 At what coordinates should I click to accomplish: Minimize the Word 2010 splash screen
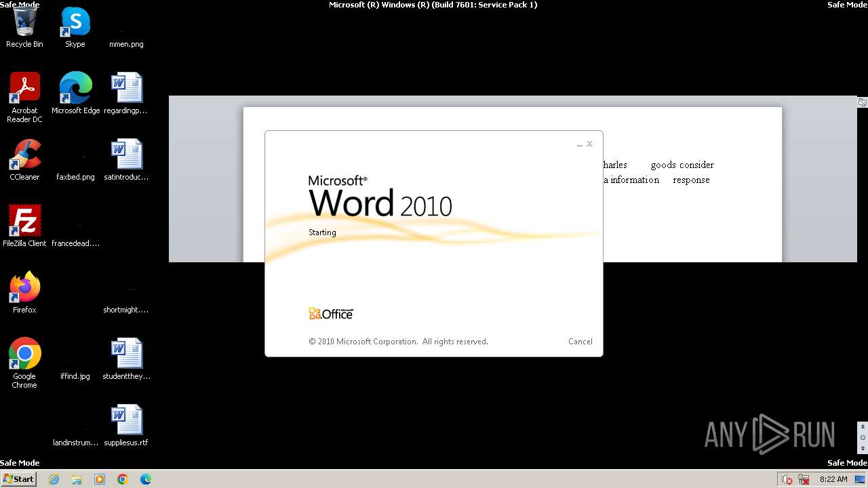click(580, 144)
